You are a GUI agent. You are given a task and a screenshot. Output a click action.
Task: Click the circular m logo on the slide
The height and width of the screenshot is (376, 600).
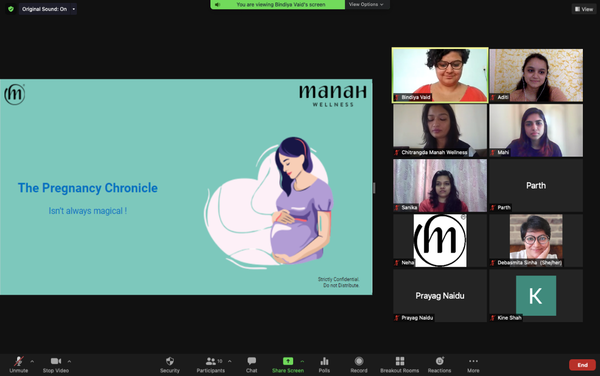pyautogui.click(x=15, y=94)
